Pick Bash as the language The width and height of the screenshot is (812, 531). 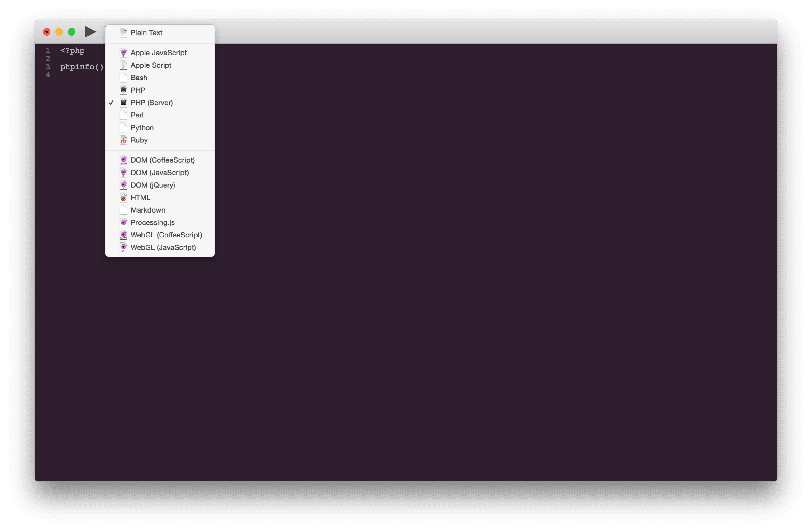click(x=160, y=78)
